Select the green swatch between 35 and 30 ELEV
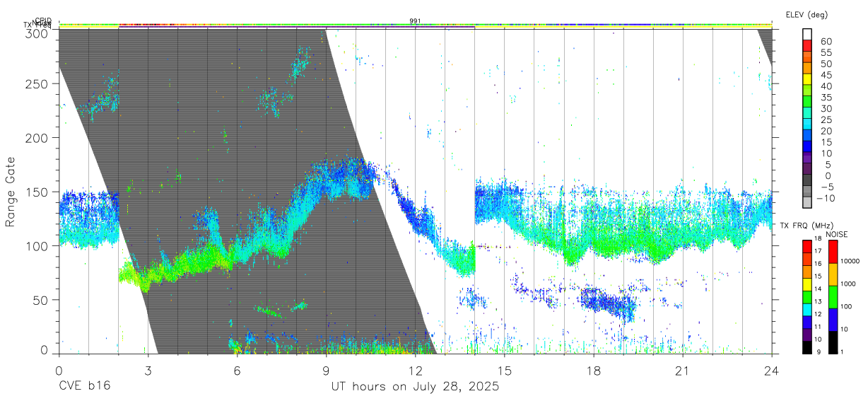868x401 pixels. pos(807,102)
